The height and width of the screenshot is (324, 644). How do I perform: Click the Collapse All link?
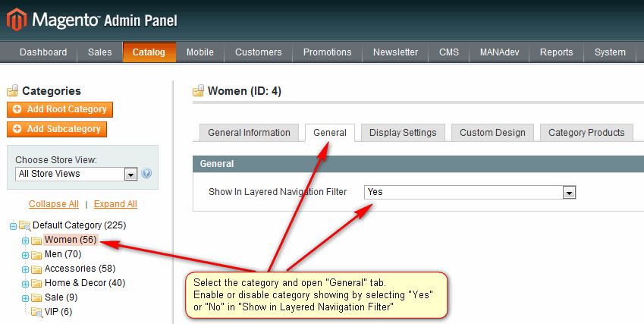[x=53, y=204]
